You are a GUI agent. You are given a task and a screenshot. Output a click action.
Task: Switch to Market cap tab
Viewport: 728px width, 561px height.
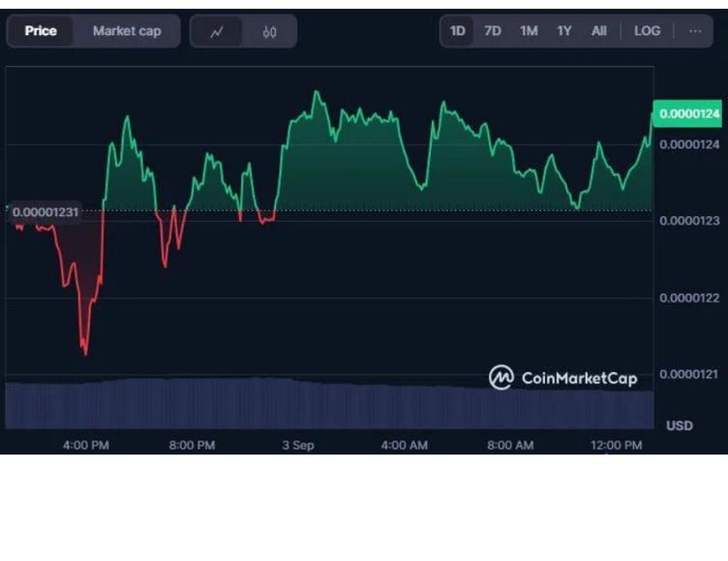click(x=127, y=31)
